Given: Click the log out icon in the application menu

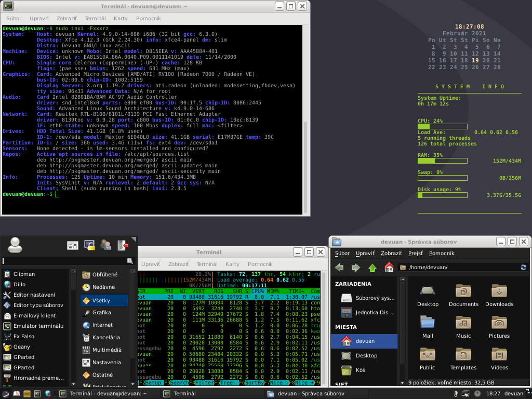Looking at the screenshot, I should click(x=123, y=245).
